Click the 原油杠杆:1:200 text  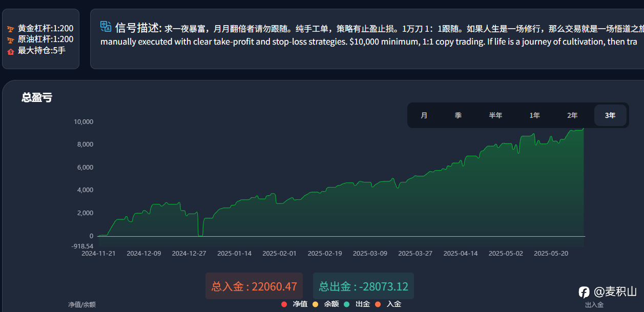click(46, 39)
